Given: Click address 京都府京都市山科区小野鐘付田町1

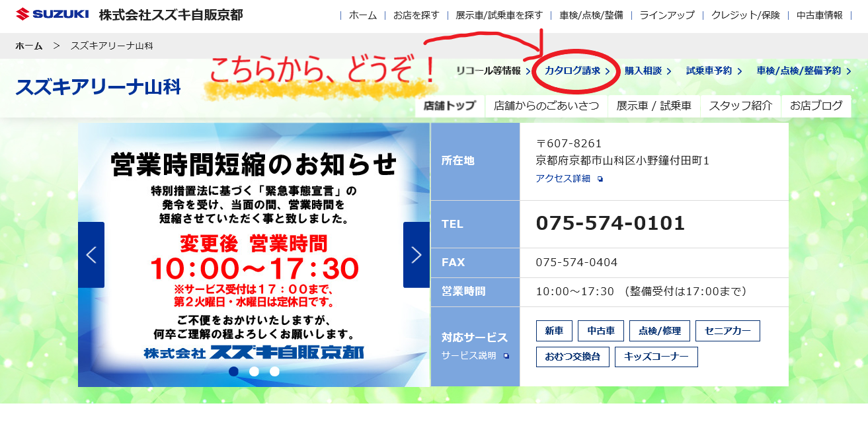Looking at the screenshot, I should 622,160.
